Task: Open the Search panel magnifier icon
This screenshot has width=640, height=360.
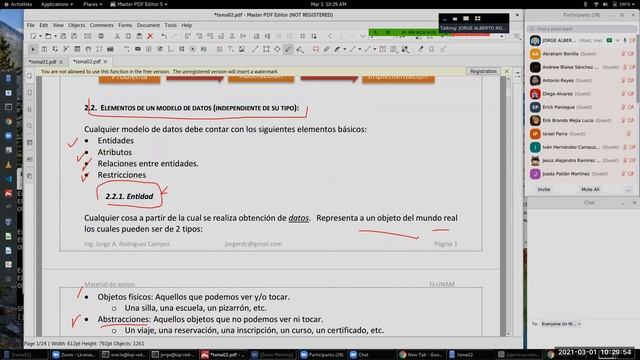Action: [29, 126]
